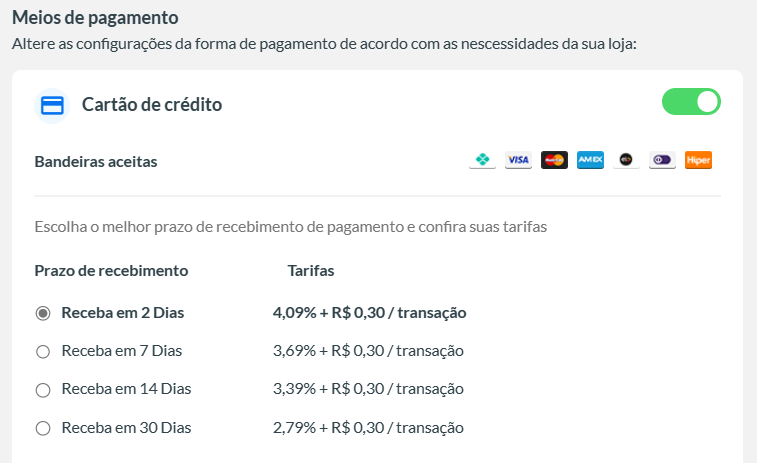Click the blue credit card icon
Image resolution: width=757 pixels, height=463 pixels.
(52, 105)
